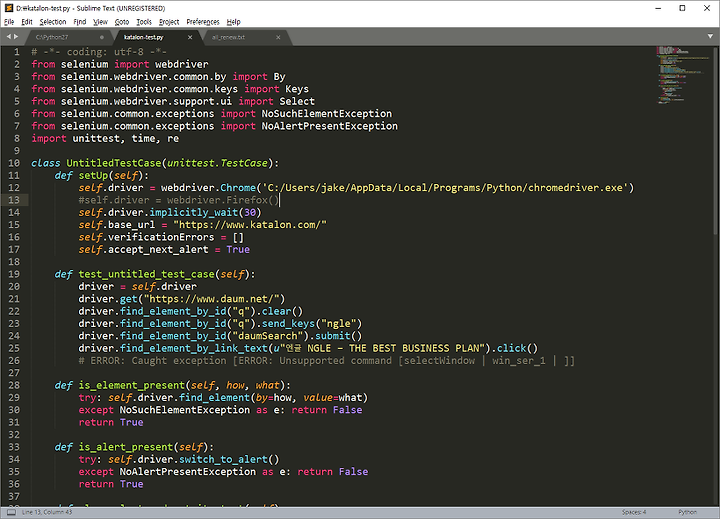Open the Find menu

click(80, 22)
